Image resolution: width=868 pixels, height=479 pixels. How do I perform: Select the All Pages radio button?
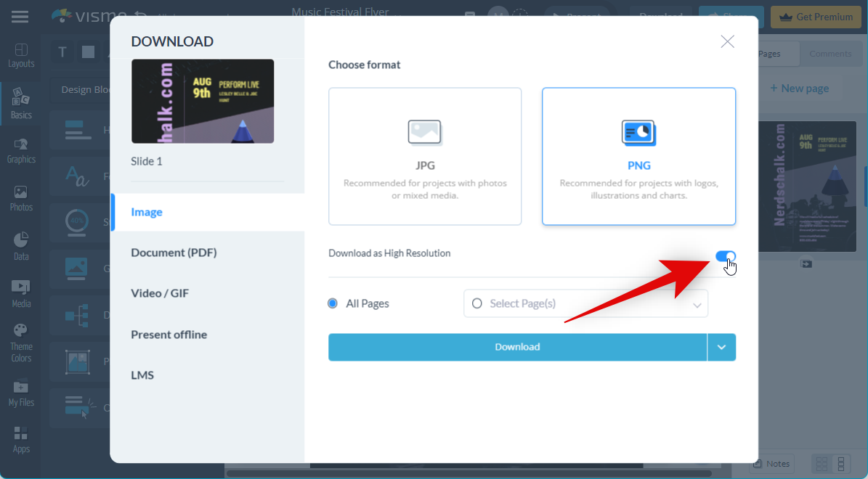[333, 303]
